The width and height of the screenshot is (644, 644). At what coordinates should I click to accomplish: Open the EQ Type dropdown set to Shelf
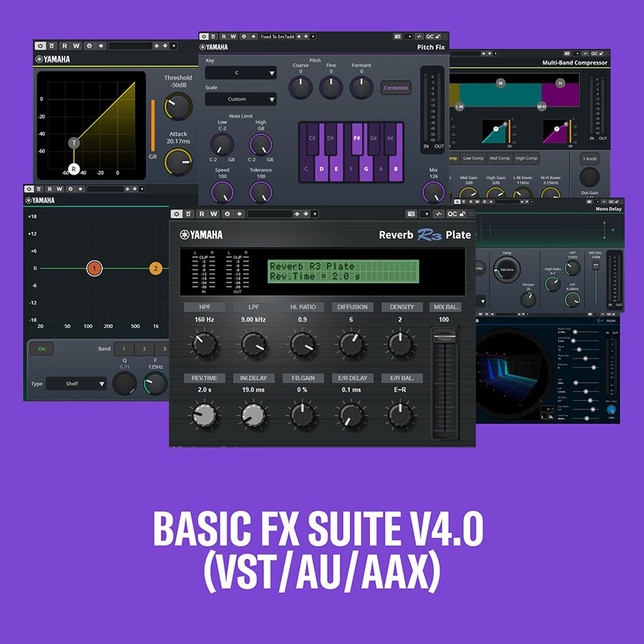click(76, 384)
